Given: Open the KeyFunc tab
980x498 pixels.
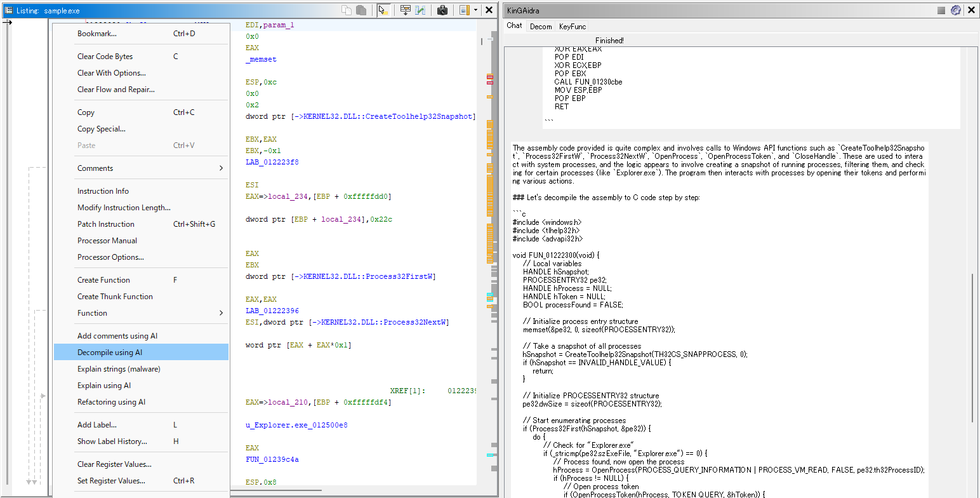Looking at the screenshot, I should [x=572, y=26].
